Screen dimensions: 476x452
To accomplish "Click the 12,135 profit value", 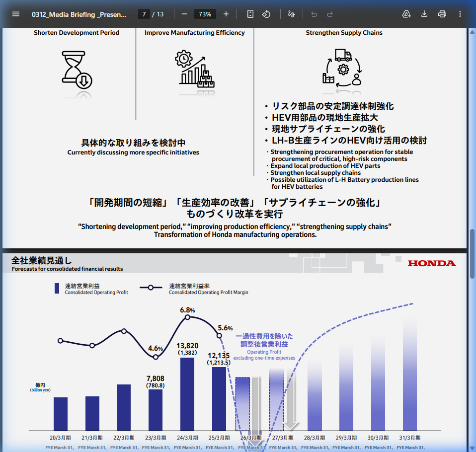I will pyautogui.click(x=219, y=356).
